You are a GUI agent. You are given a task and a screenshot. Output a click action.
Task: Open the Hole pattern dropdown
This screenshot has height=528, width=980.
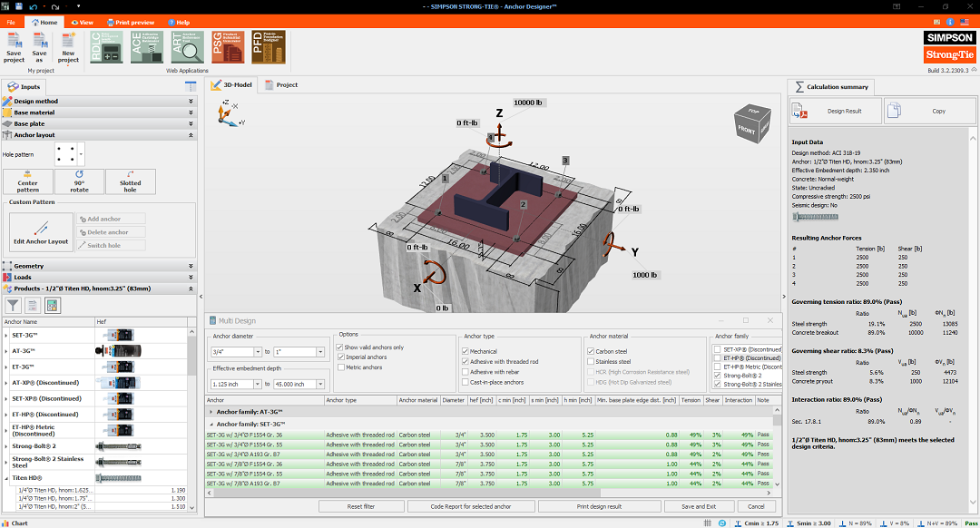[x=80, y=154]
